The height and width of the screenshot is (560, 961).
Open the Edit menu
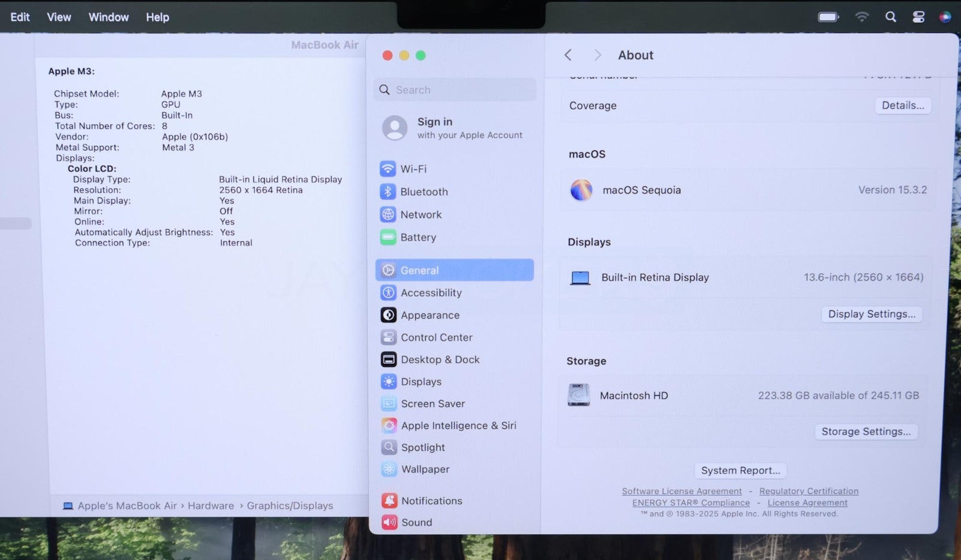tap(20, 17)
